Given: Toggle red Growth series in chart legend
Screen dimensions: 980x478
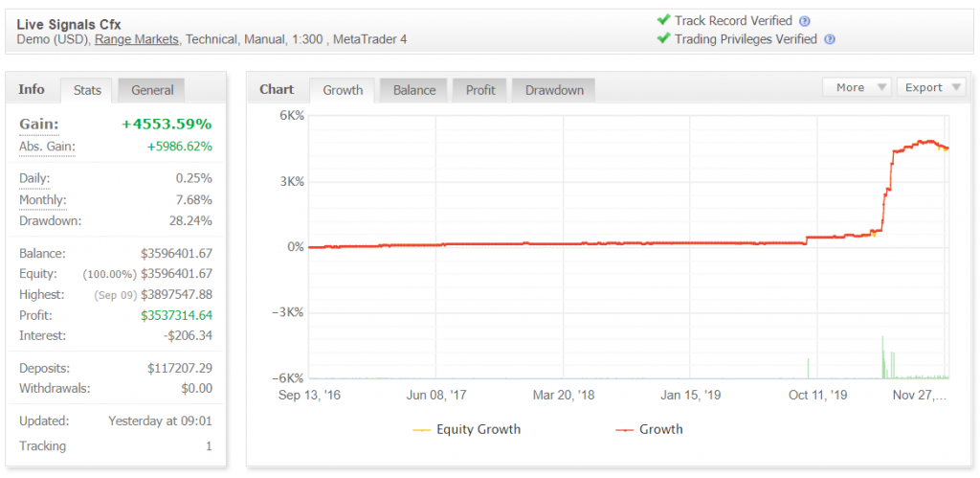Looking at the screenshot, I should pyautogui.click(x=650, y=429).
